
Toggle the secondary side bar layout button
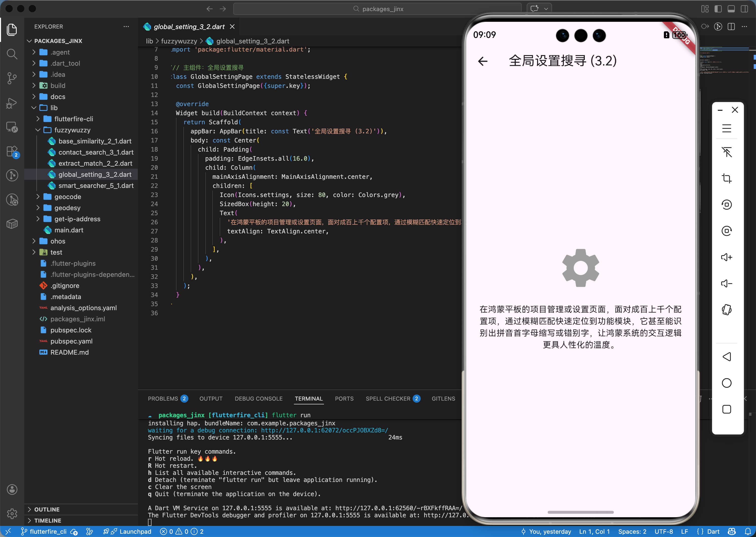744,9
